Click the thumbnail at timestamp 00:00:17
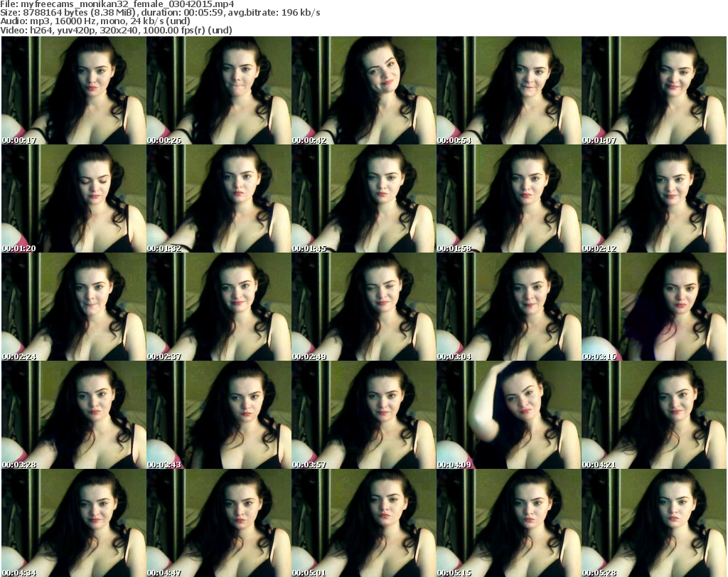The width and height of the screenshot is (728, 577). tap(74, 91)
